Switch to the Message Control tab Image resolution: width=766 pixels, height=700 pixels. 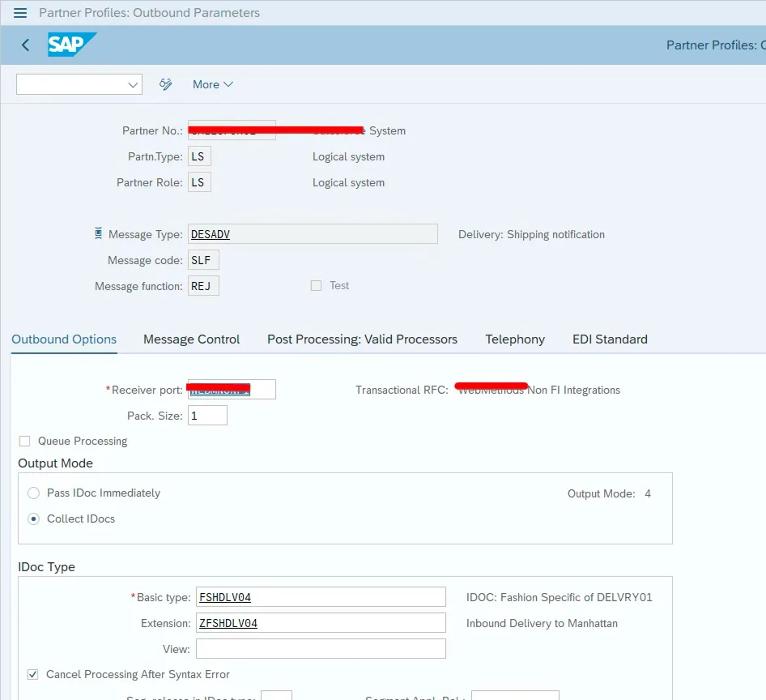(x=191, y=339)
